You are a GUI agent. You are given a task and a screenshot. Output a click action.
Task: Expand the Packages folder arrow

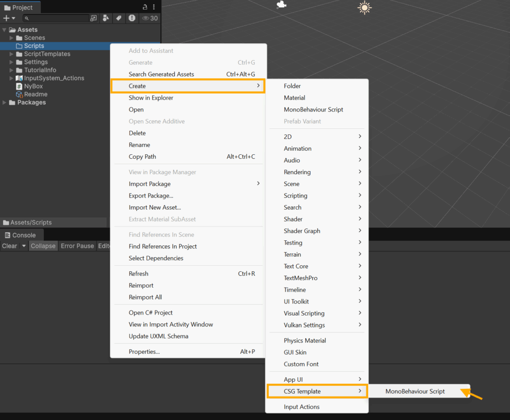pos(4,103)
